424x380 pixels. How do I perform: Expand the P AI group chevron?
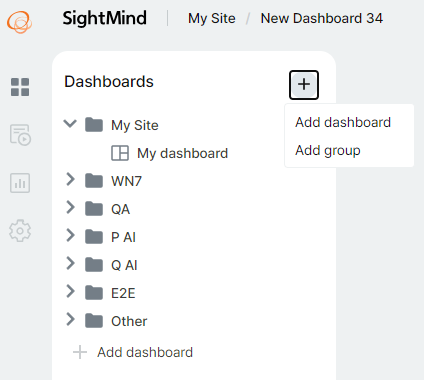tap(70, 235)
